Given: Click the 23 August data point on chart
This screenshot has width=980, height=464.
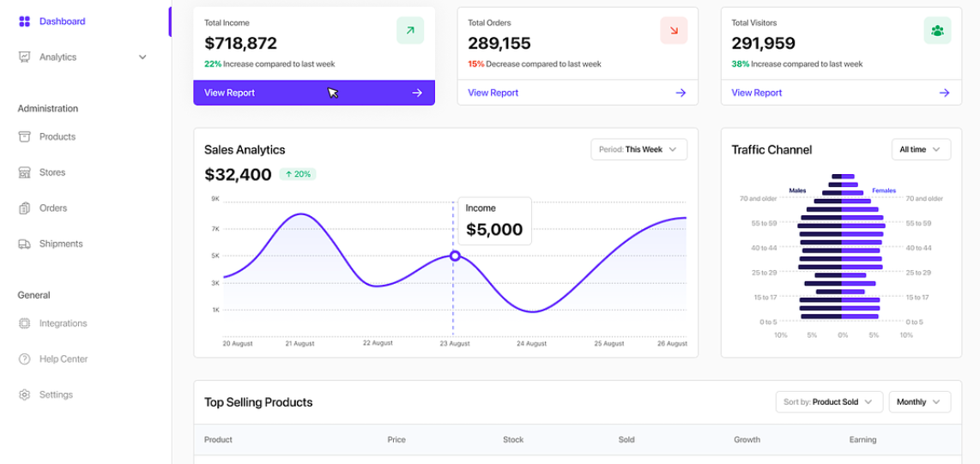Looking at the screenshot, I should (455, 256).
